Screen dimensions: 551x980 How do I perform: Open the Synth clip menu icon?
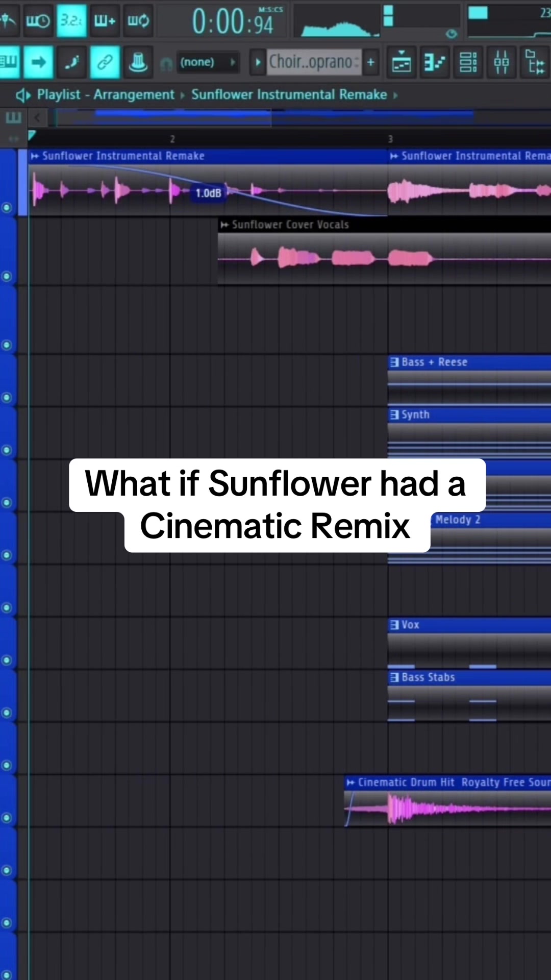pos(394,415)
